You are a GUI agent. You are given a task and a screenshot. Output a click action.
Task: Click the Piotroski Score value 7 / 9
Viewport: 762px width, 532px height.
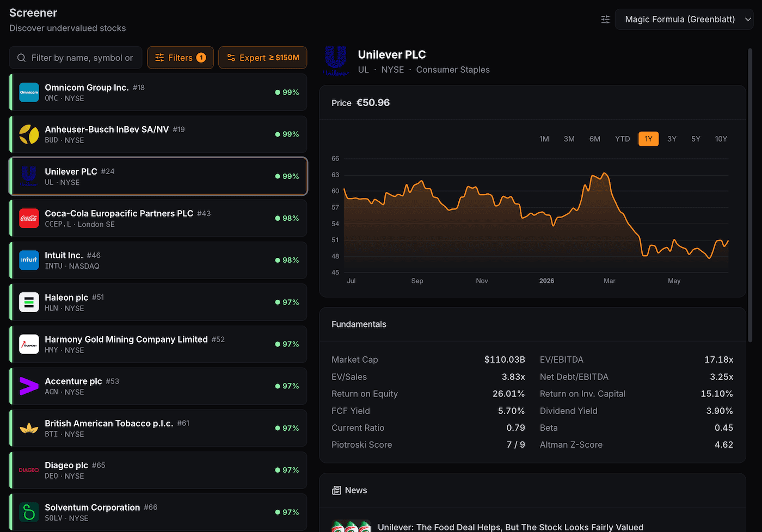click(516, 444)
